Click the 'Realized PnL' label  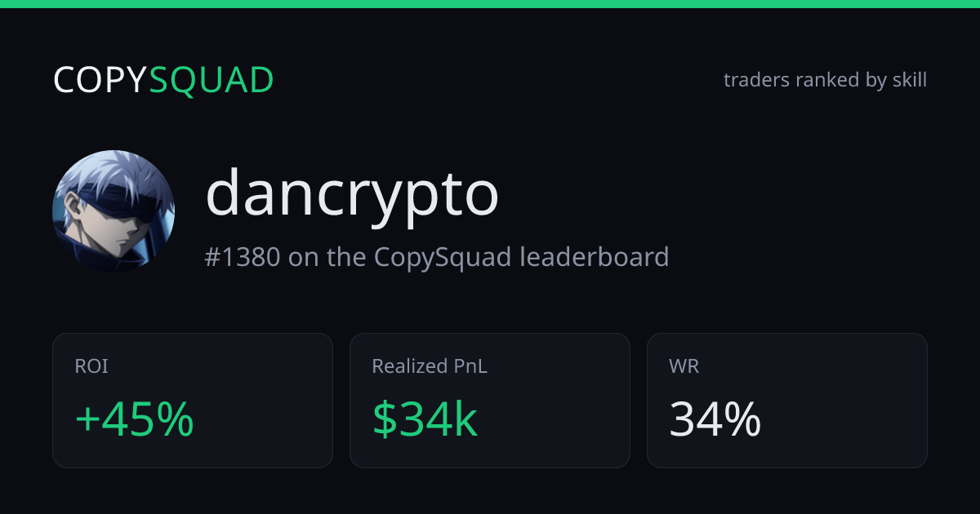[x=430, y=366]
